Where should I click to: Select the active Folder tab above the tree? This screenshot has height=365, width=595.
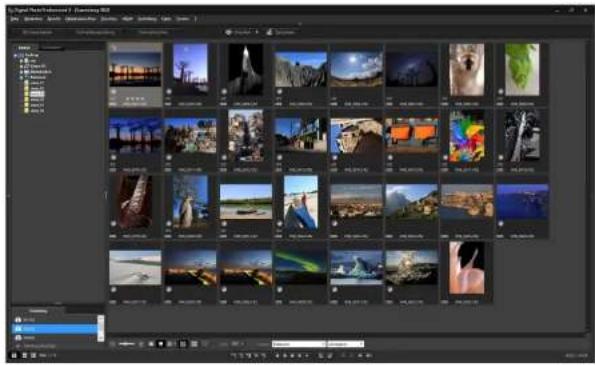click(x=24, y=48)
